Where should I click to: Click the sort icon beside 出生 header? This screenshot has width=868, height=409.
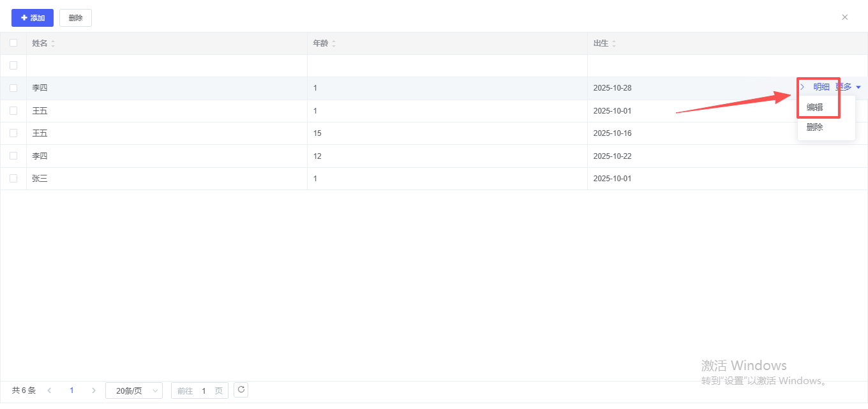coord(613,43)
